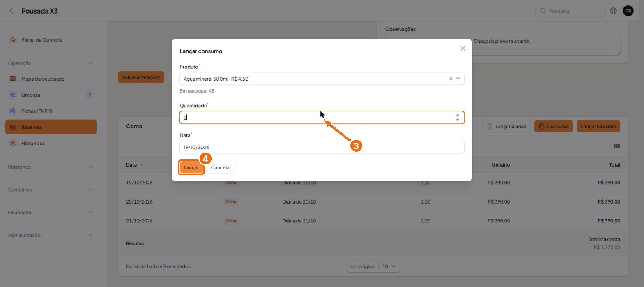Select the 20/10/2026 date cell
644x287 pixels.
click(139, 202)
